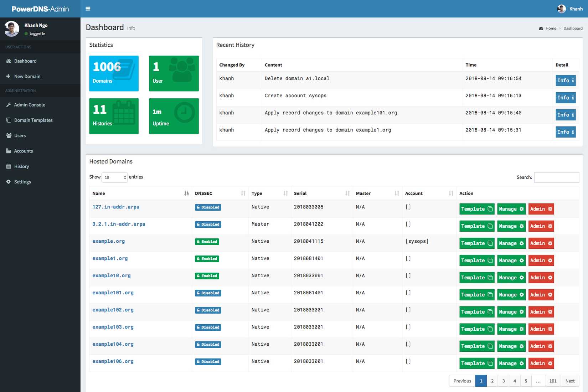This screenshot has height=392, width=588.
Task: Open Settings from the sidebar
Action: pyautogui.click(x=22, y=181)
